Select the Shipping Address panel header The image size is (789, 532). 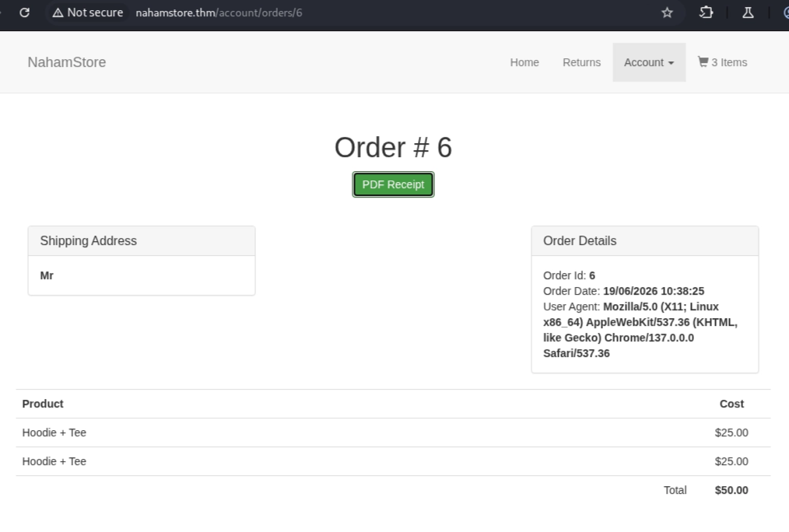coord(142,241)
